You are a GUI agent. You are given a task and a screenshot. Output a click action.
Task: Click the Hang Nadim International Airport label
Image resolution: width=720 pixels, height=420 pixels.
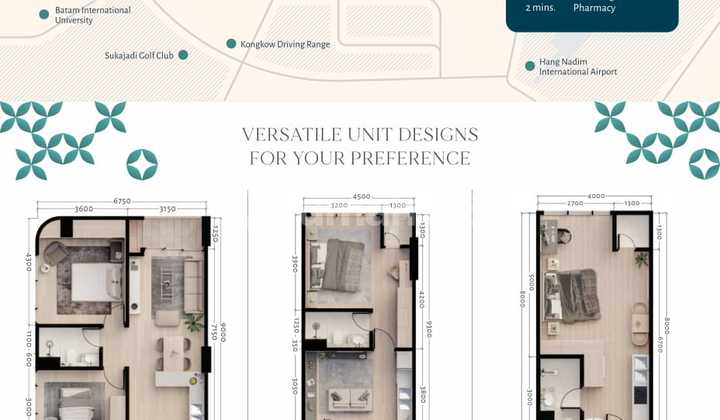tap(578, 67)
